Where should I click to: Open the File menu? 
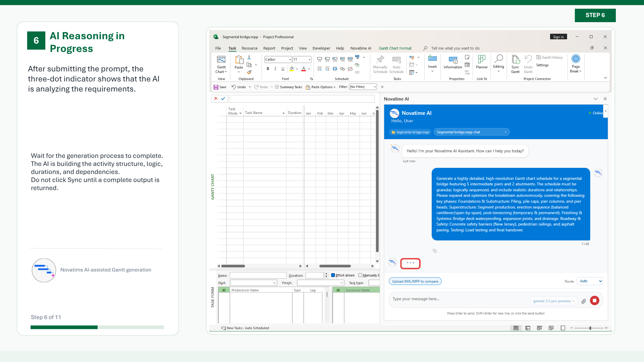[x=218, y=48]
